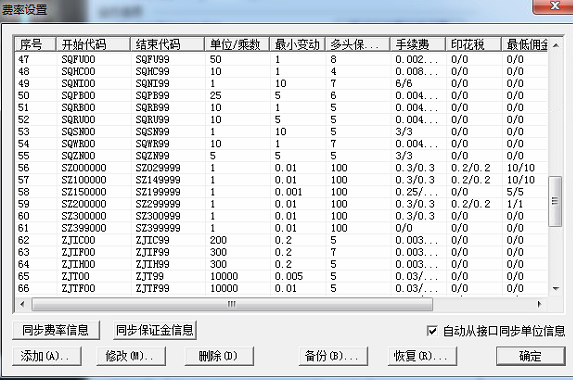This screenshot has height=380, width=573.
Task: Select row 61 with code SZ399000
Action: coord(281,228)
